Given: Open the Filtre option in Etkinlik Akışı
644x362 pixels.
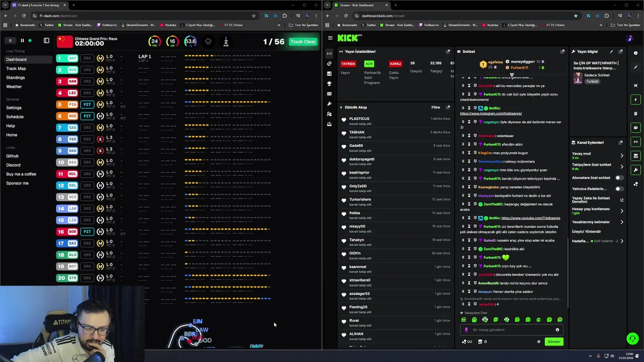Looking at the screenshot, I should (436, 107).
